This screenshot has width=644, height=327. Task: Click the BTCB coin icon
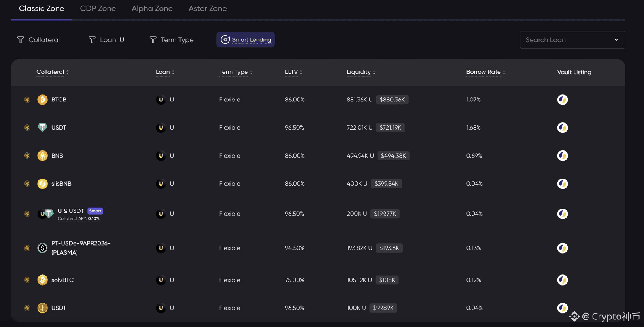42,100
